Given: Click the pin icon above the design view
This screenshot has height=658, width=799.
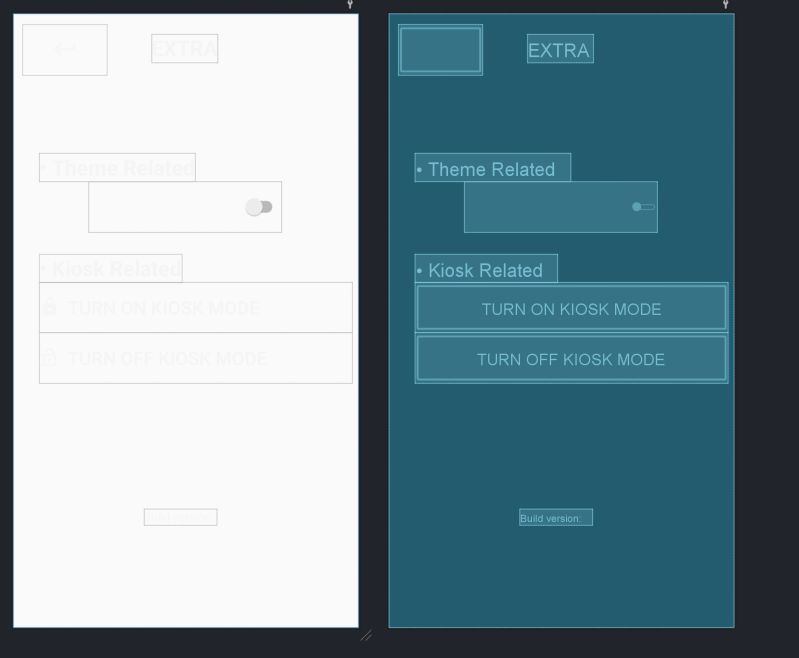Looking at the screenshot, I should (350, 4).
